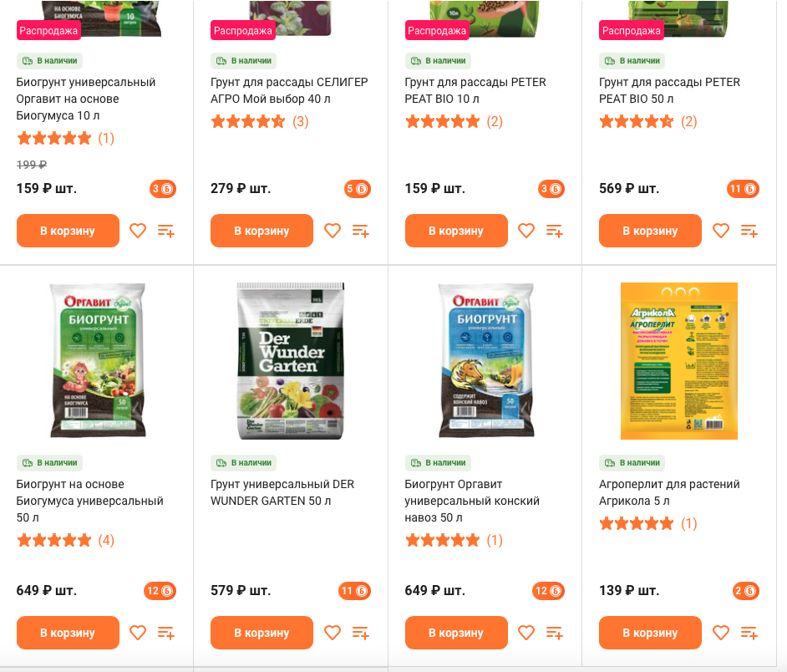
Task: Click В корзину for Агроперлит Агрикола
Action: click(651, 633)
